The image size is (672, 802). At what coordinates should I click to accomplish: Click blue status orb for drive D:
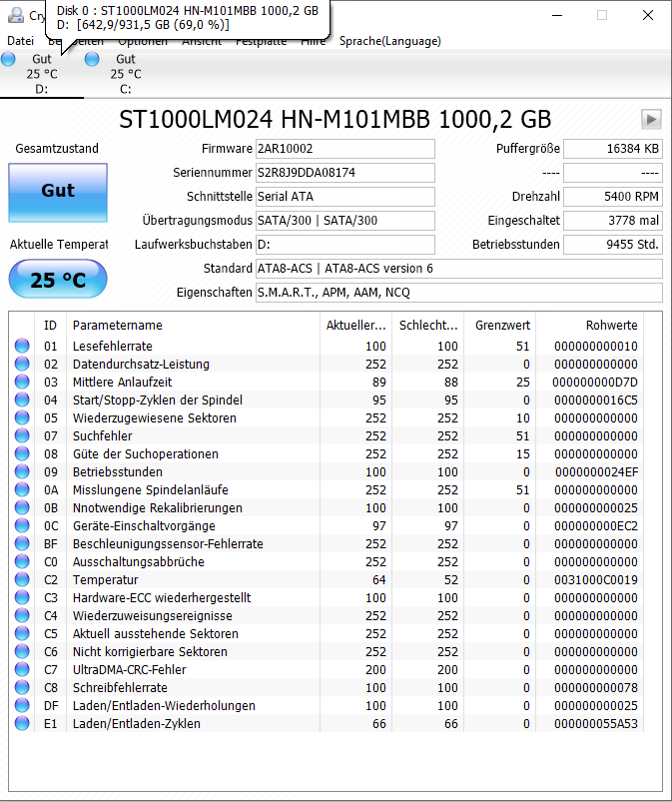point(8,59)
